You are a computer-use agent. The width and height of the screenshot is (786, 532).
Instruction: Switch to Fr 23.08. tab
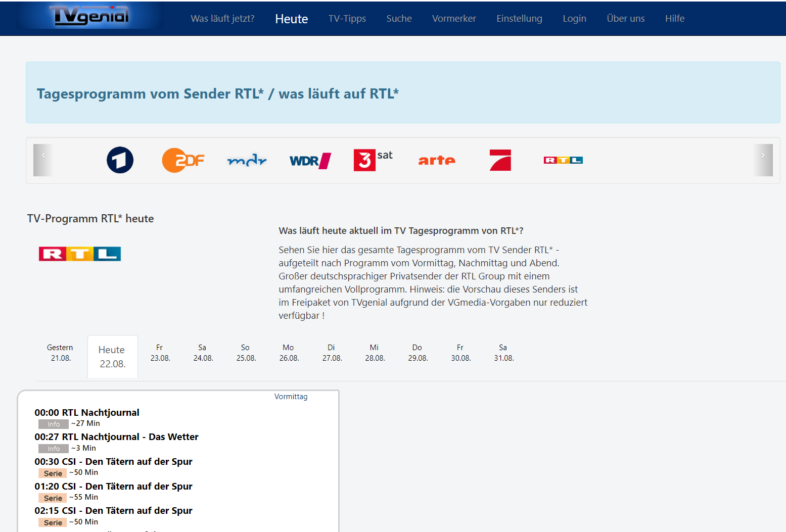click(x=160, y=353)
